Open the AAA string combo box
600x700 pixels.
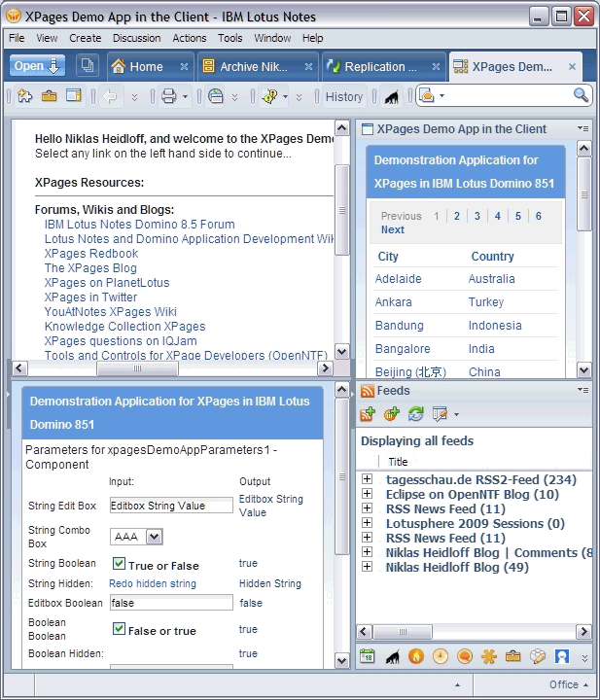(136, 537)
